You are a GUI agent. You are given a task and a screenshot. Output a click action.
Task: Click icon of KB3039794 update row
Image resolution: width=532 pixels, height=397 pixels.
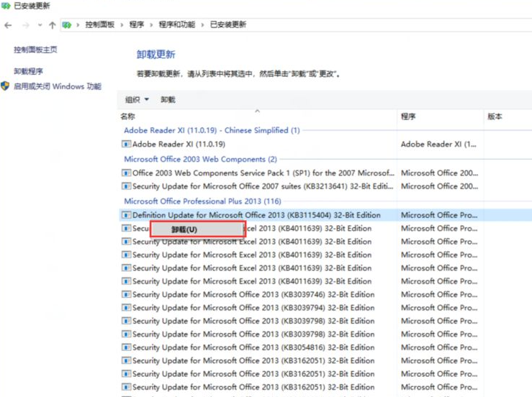pos(126,308)
